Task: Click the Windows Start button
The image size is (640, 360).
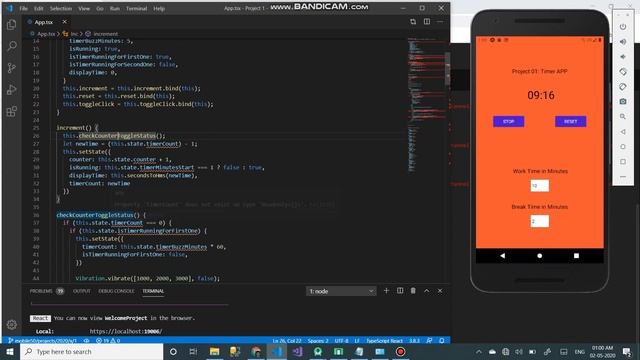Action: tap(10, 352)
